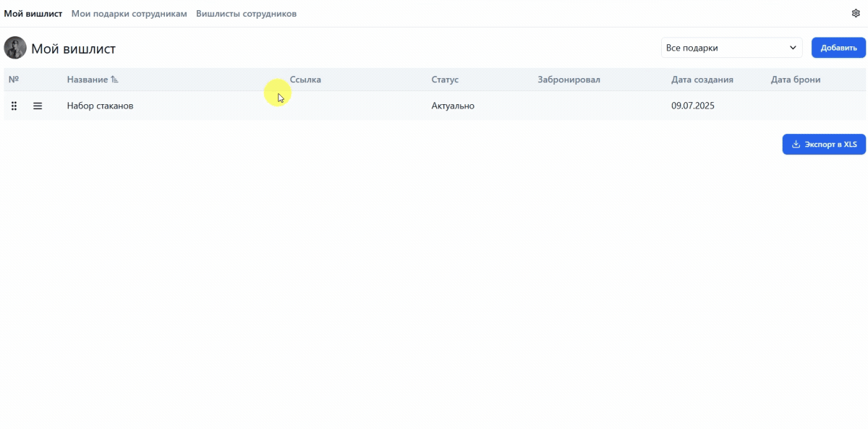Click the Дата брони column header
The image size is (868, 429).
pos(796,80)
